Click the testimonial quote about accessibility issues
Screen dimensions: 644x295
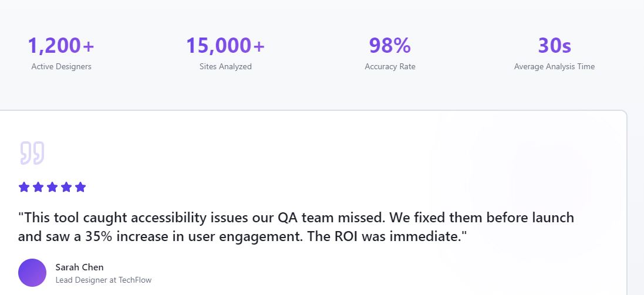296,218
